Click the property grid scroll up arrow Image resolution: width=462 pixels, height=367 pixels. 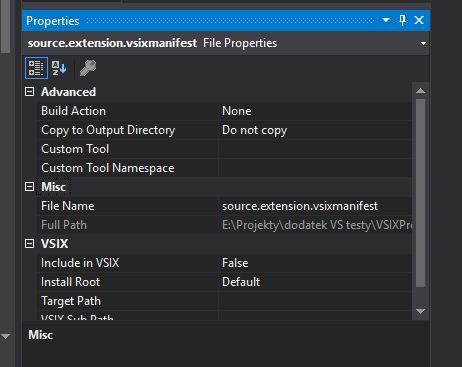coord(421,91)
